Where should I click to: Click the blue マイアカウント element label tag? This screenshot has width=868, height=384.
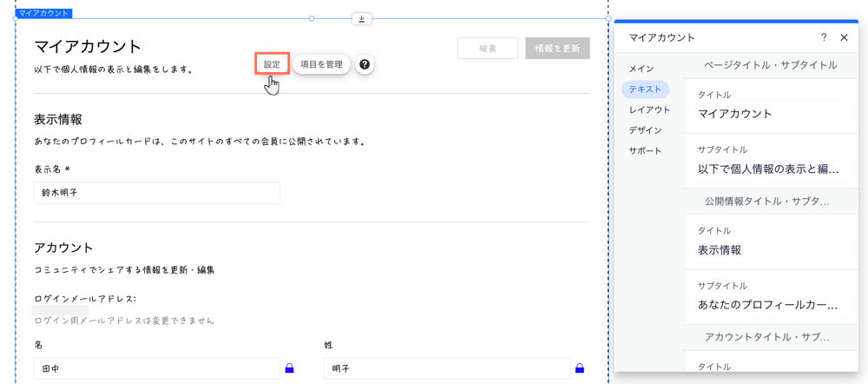(43, 13)
